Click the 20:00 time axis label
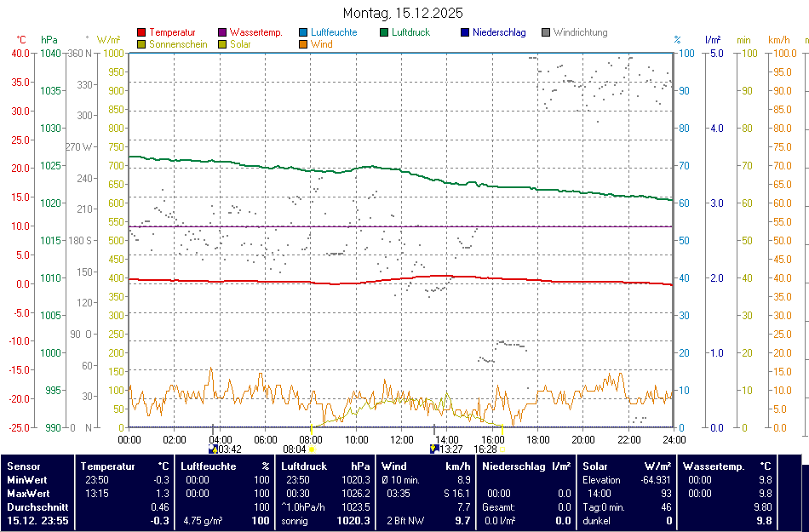This screenshot has width=809, height=532. tap(583, 439)
